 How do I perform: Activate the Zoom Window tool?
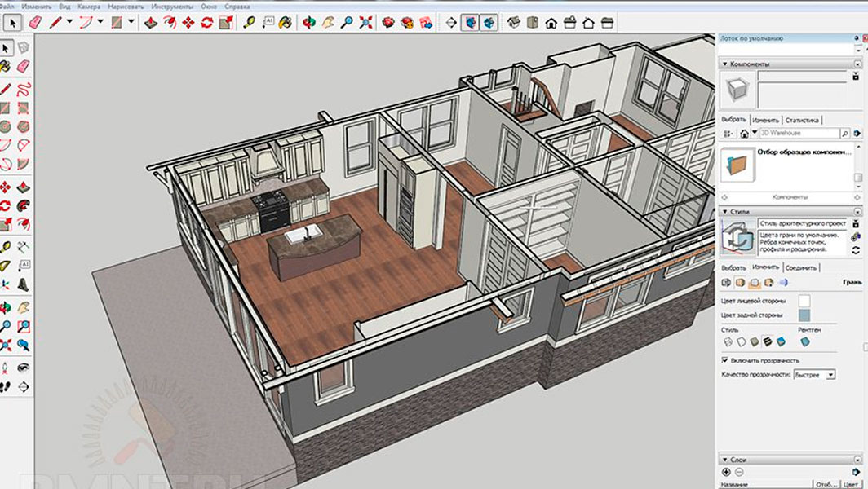coord(23,326)
